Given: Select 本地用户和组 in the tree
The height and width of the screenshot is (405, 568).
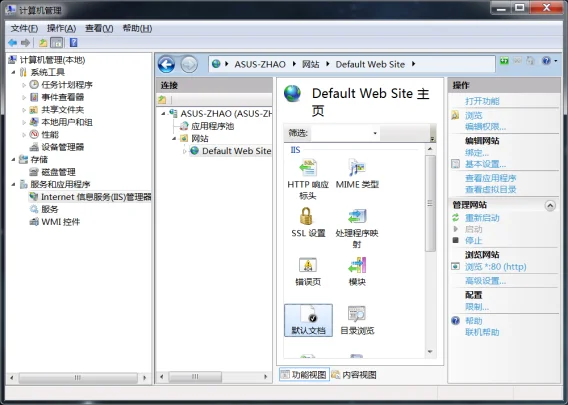Looking at the screenshot, I should 67,122.
